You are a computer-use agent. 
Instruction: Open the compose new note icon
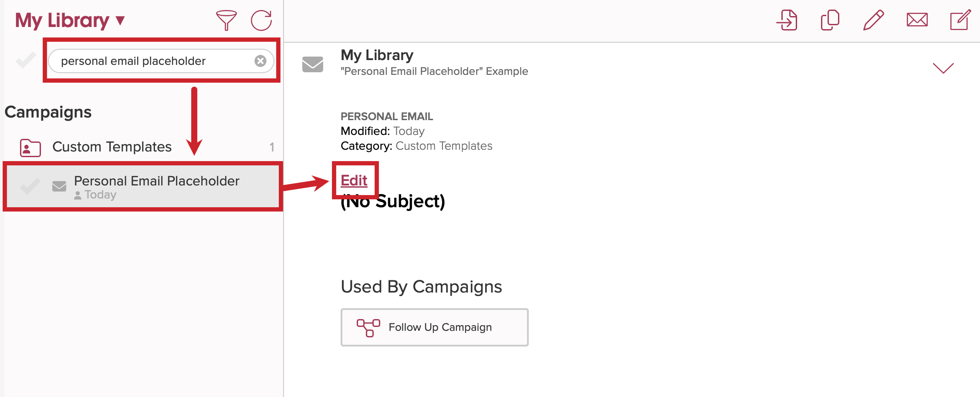[x=960, y=20]
